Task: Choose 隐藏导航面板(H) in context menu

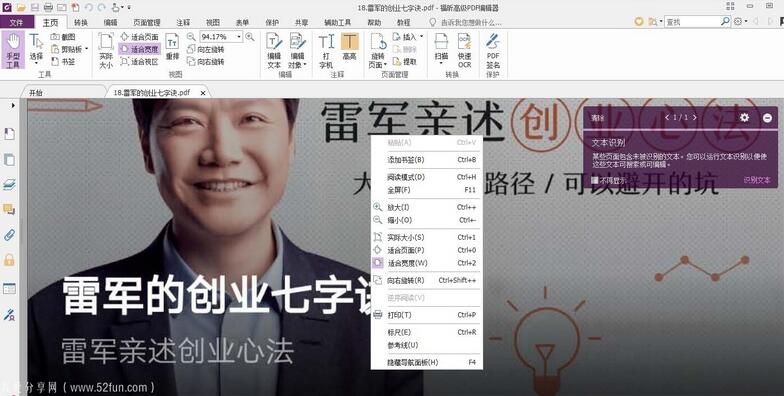Action: (426, 362)
